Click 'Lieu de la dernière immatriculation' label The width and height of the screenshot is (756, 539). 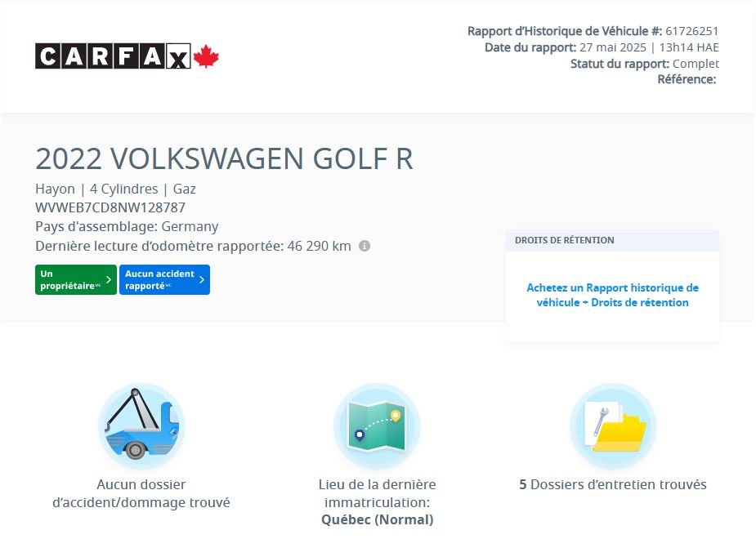(x=377, y=493)
